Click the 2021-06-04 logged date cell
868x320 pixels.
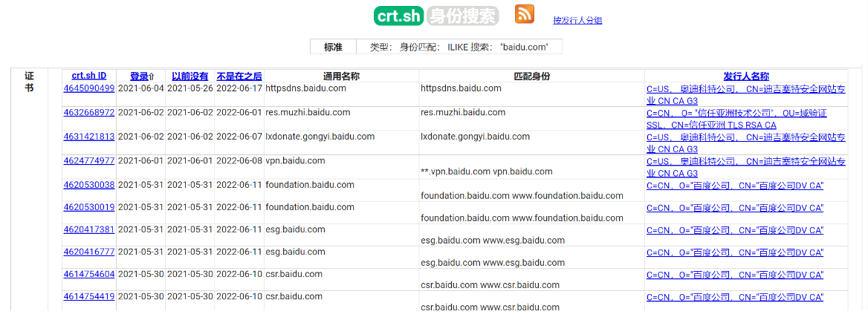[141, 88]
